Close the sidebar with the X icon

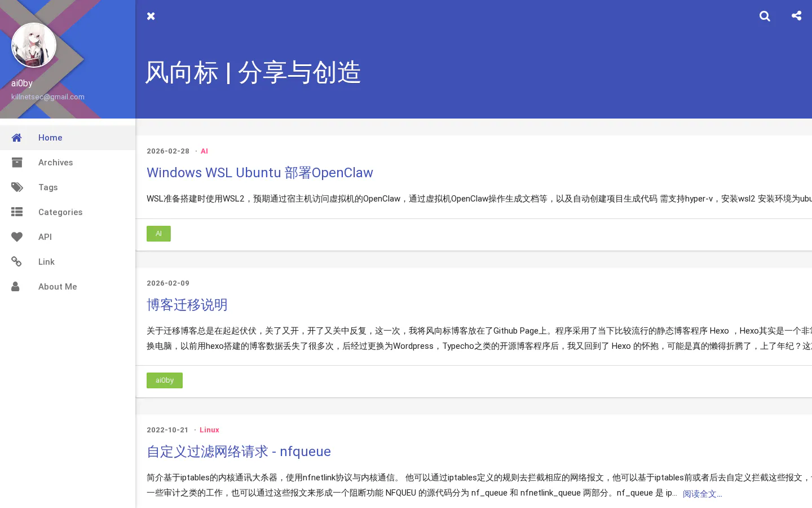151,16
